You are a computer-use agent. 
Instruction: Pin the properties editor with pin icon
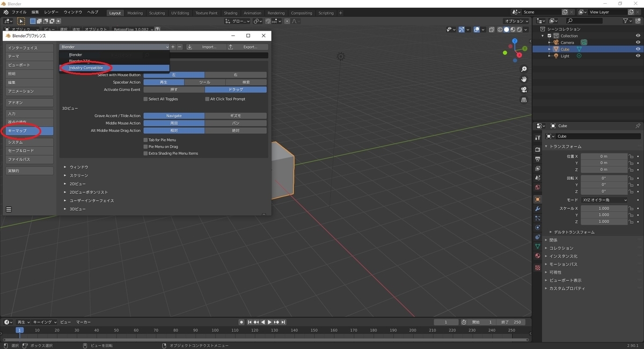click(x=638, y=126)
